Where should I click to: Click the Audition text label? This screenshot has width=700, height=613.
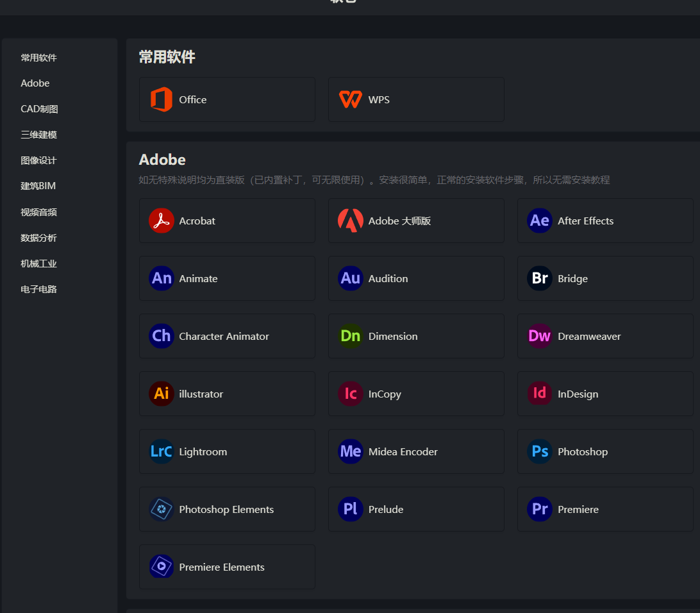[x=388, y=278]
